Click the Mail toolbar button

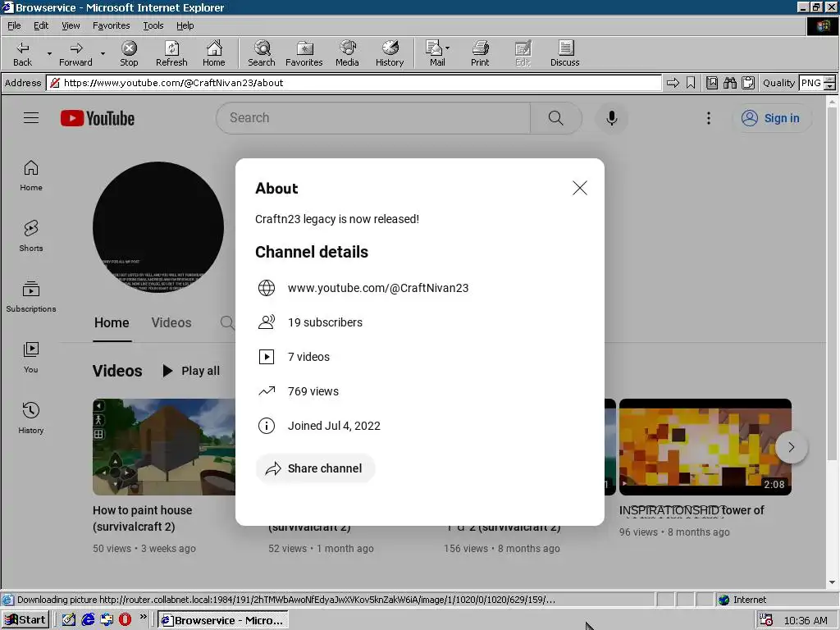[436, 53]
